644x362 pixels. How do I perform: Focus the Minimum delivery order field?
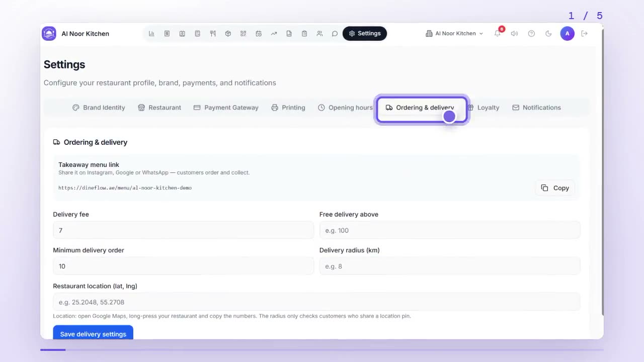(183, 266)
